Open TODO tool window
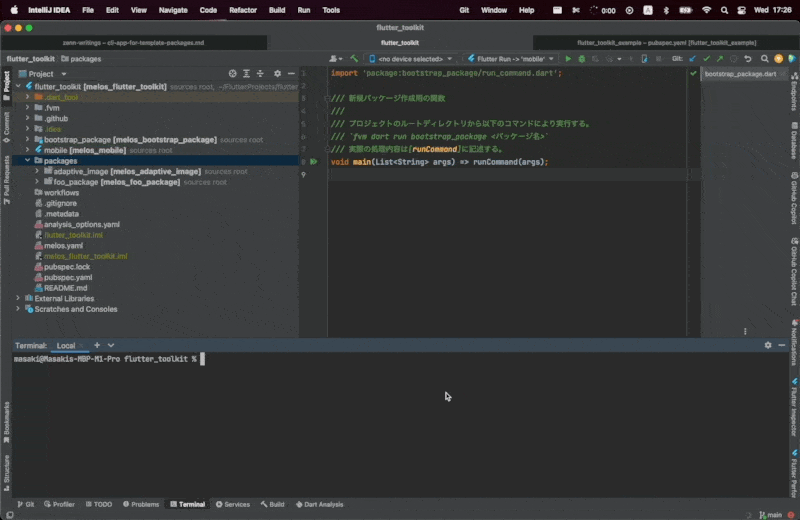Image resolution: width=800 pixels, height=520 pixels. coord(99,504)
